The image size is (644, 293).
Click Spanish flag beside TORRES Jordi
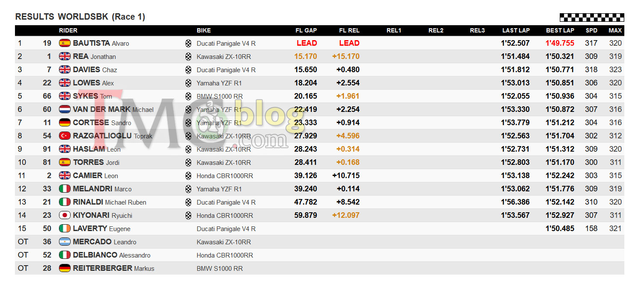pos(65,162)
